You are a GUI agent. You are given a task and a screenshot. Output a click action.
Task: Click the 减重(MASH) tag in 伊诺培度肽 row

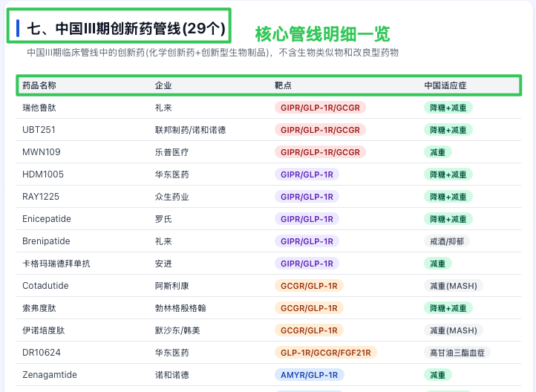[454, 330]
